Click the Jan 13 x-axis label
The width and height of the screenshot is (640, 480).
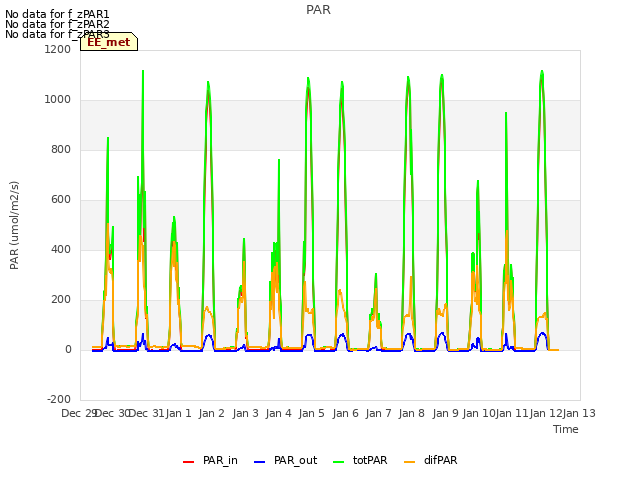pyautogui.click(x=579, y=413)
